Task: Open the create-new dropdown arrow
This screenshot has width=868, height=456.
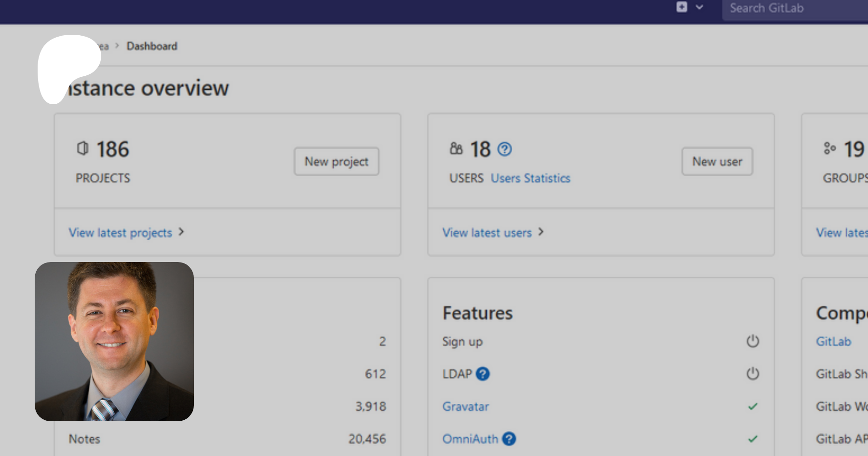Action: pos(699,7)
